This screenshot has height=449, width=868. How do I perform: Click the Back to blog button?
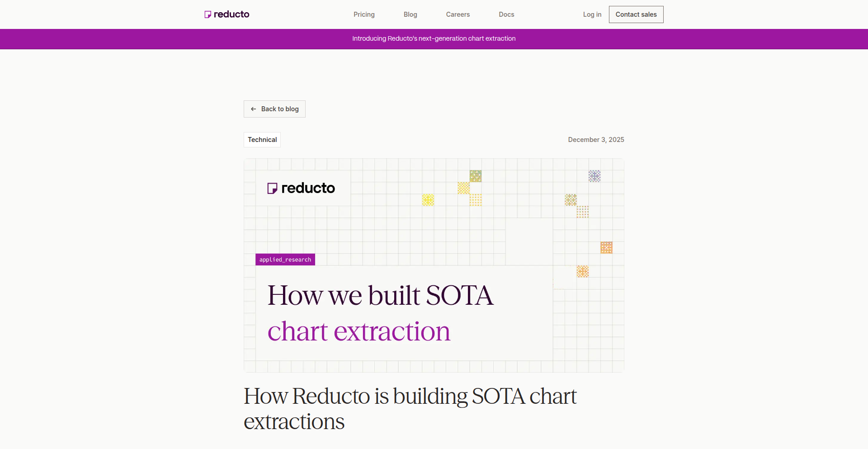point(274,109)
